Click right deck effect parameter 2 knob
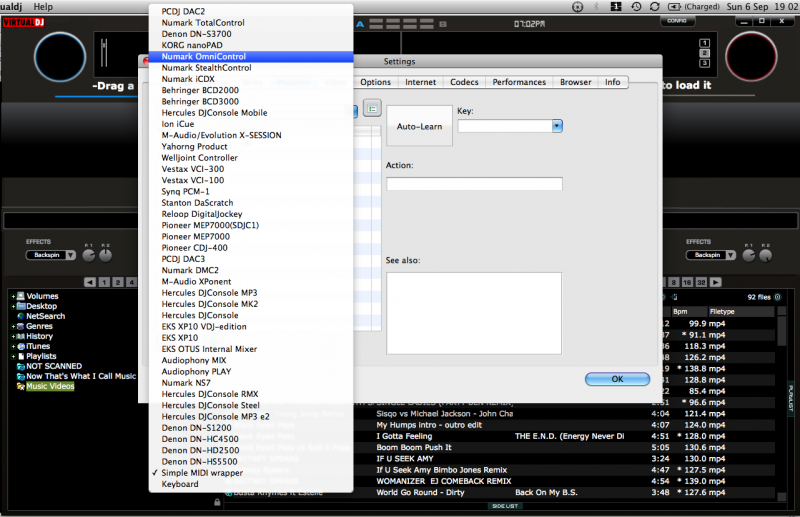Screen dimensions: 800x517 766,256
